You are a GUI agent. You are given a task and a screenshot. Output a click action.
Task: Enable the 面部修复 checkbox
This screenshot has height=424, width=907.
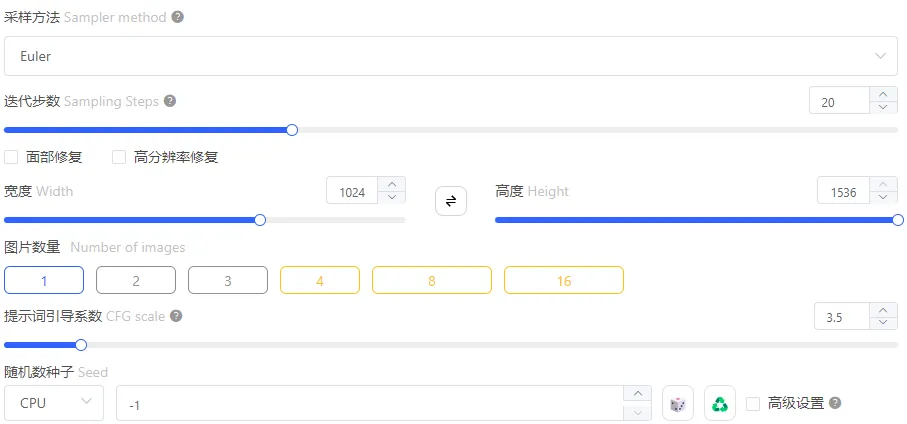(x=11, y=157)
